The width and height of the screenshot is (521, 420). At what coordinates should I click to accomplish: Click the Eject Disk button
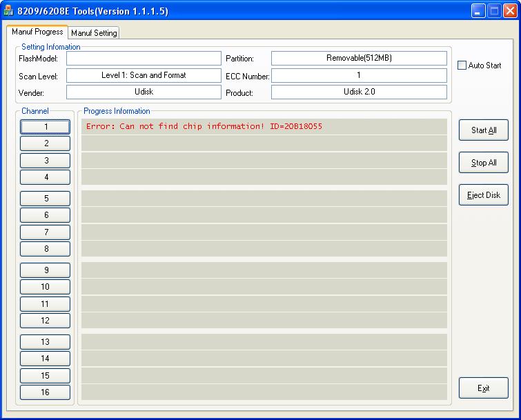483,195
